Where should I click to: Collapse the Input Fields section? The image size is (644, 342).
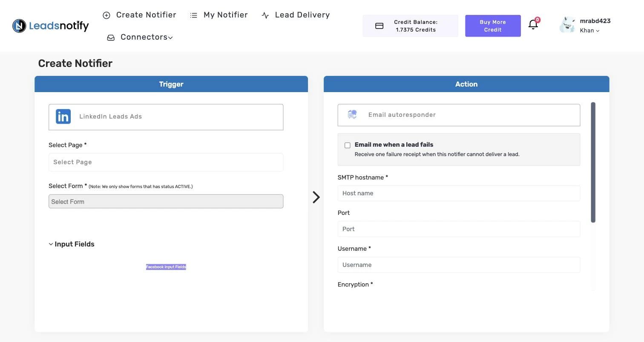click(x=72, y=244)
